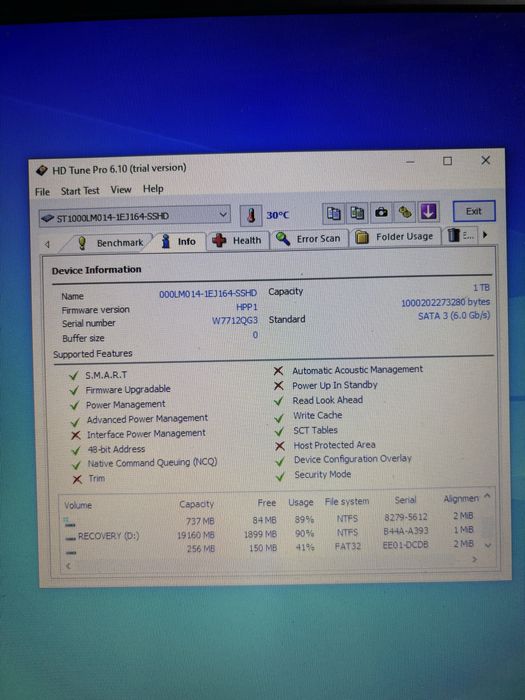Screen dimensions: 525x700
Task: Click the Host Protected Area entry
Action: (x=334, y=445)
